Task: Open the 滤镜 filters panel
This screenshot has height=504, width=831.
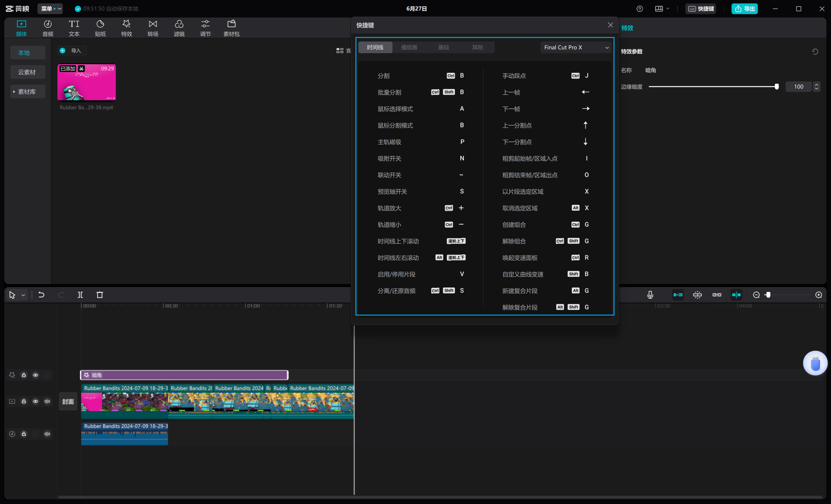Action: (x=179, y=28)
